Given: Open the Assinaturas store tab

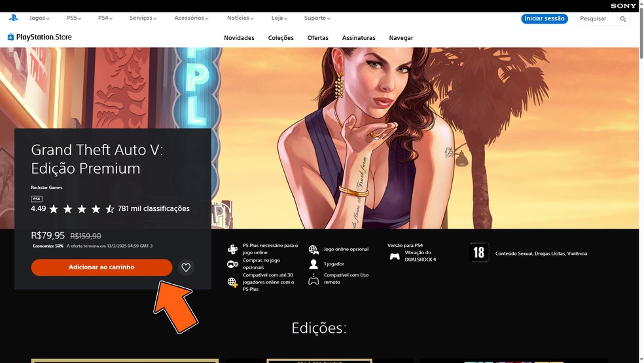Looking at the screenshot, I should pos(359,38).
